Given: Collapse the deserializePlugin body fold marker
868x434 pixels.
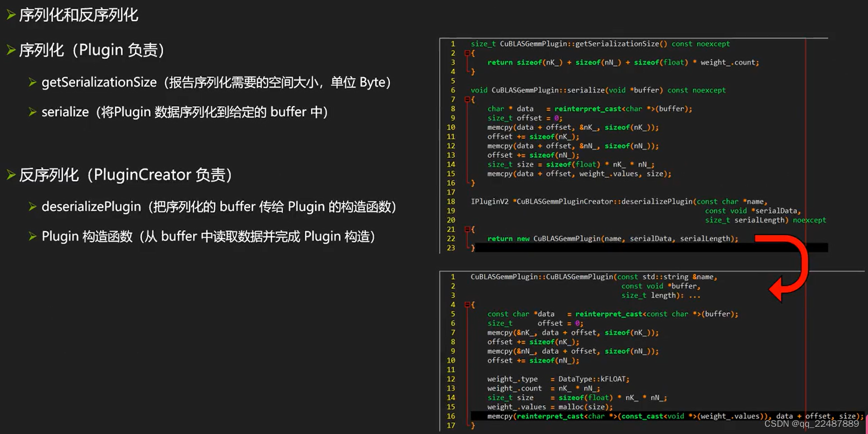Looking at the screenshot, I should coord(468,230).
